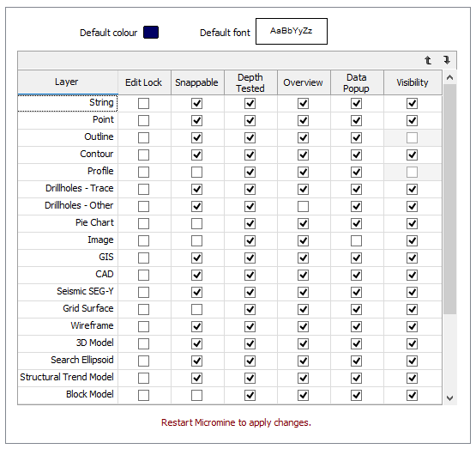Uncheck Visibility for GIS layer
Image resolution: width=476 pixels, height=449 pixels.
pos(412,258)
